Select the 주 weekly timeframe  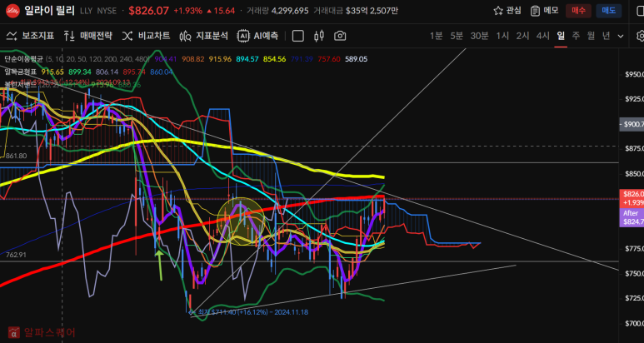tap(576, 36)
